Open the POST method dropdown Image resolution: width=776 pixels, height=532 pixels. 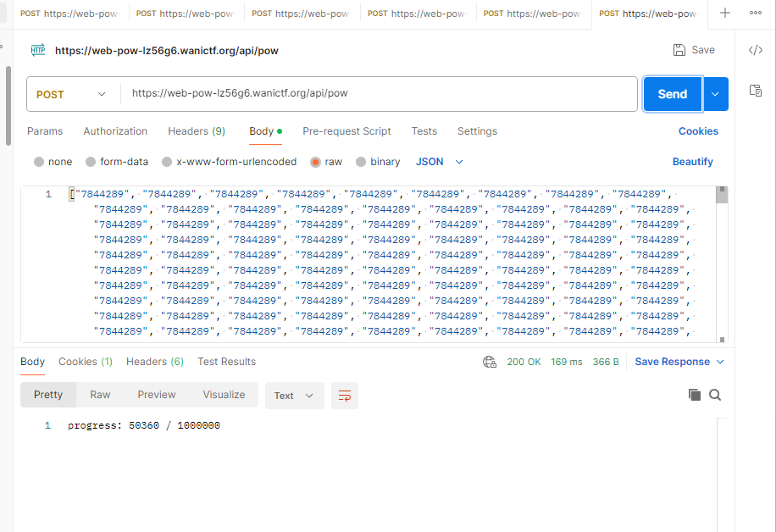click(x=71, y=94)
